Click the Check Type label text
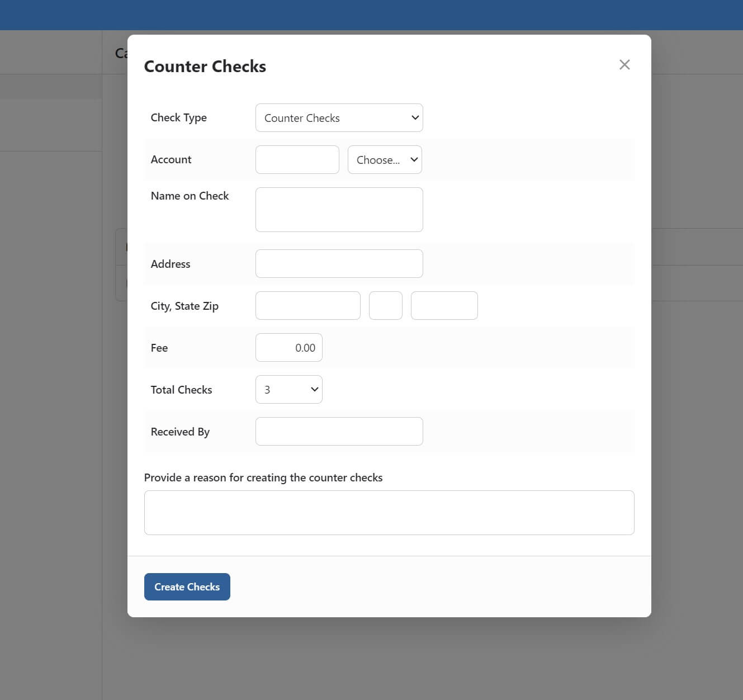Screen dimensions: 743x700 [x=178, y=118]
